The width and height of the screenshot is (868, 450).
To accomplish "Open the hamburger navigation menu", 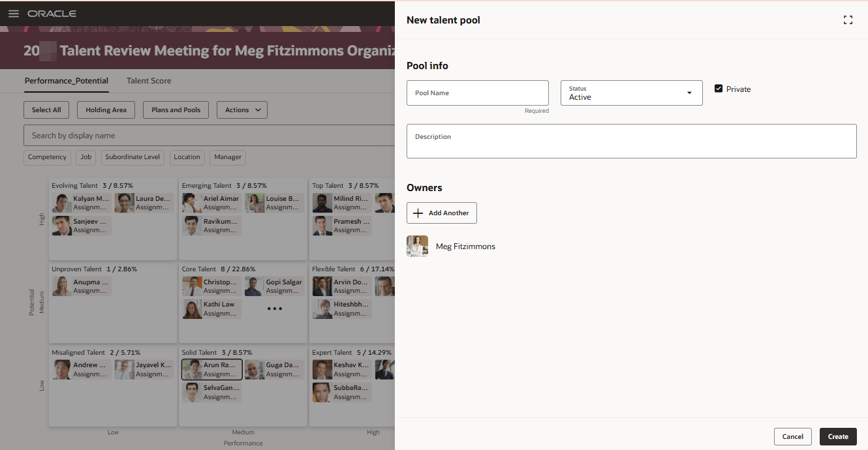I will click(x=14, y=14).
